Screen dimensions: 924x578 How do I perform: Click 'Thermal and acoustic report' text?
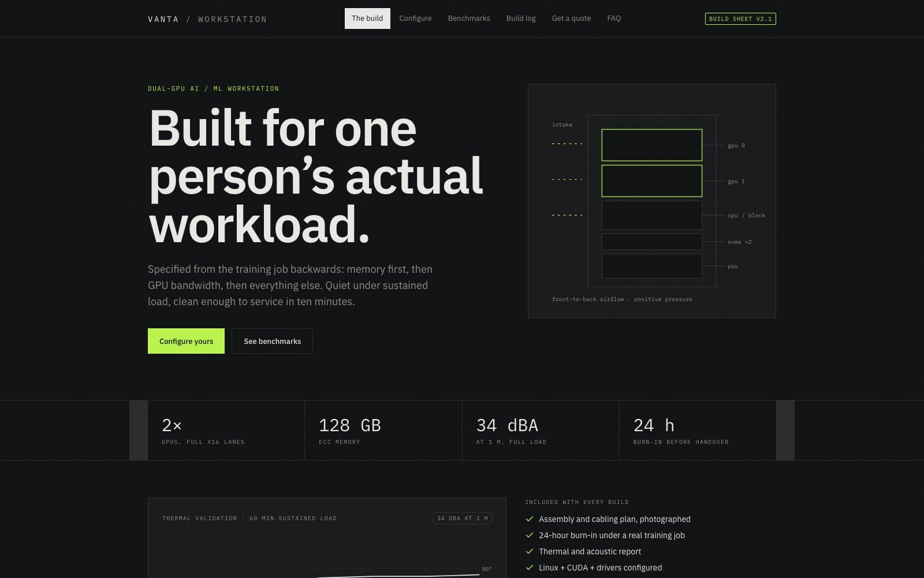(590, 551)
